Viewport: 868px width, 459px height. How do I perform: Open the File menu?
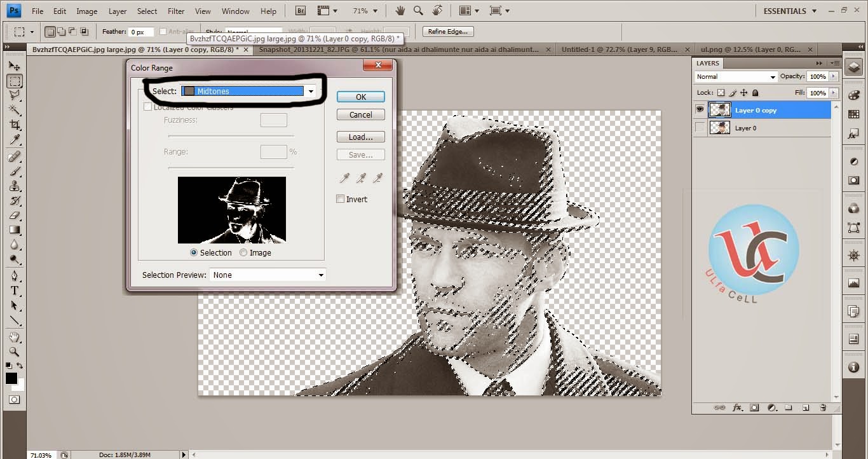tap(37, 11)
